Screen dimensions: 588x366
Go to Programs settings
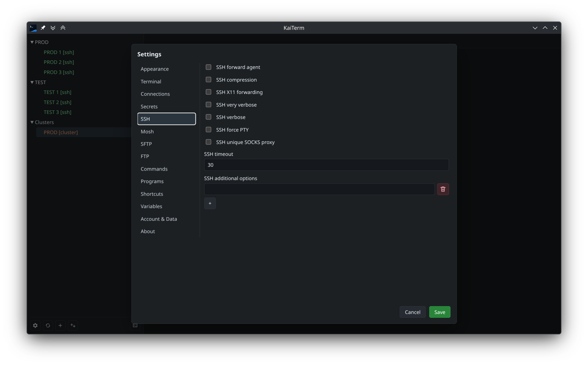click(x=167, y=181)
